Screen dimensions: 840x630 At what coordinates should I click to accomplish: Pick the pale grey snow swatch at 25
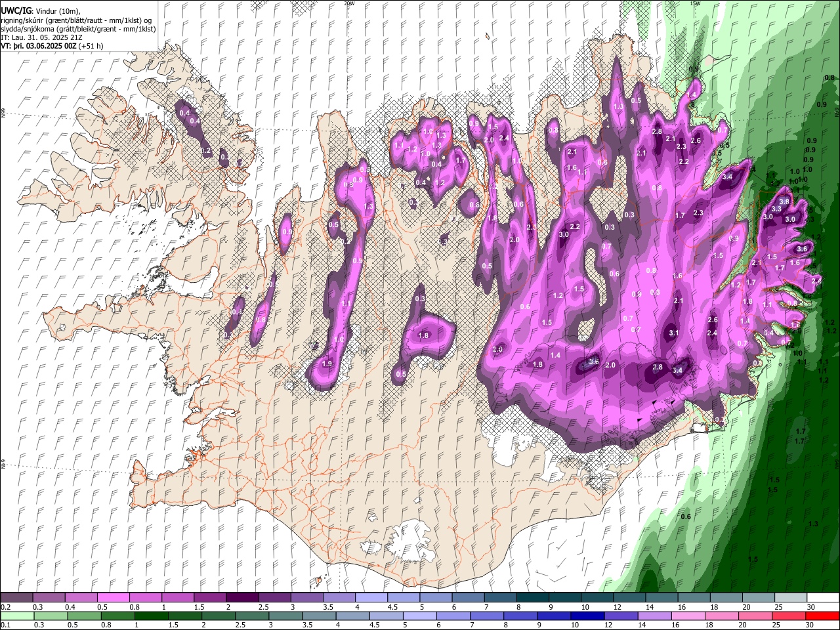791,598
